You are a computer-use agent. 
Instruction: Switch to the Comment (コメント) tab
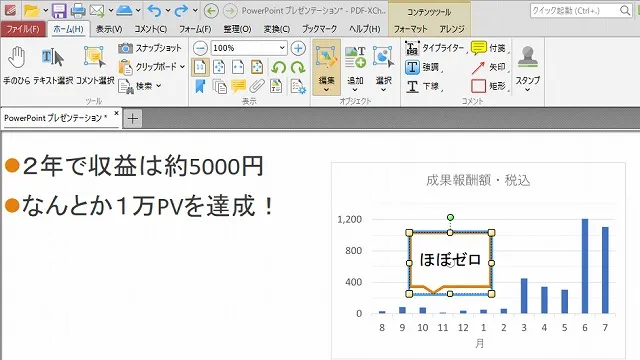(151, 29)
